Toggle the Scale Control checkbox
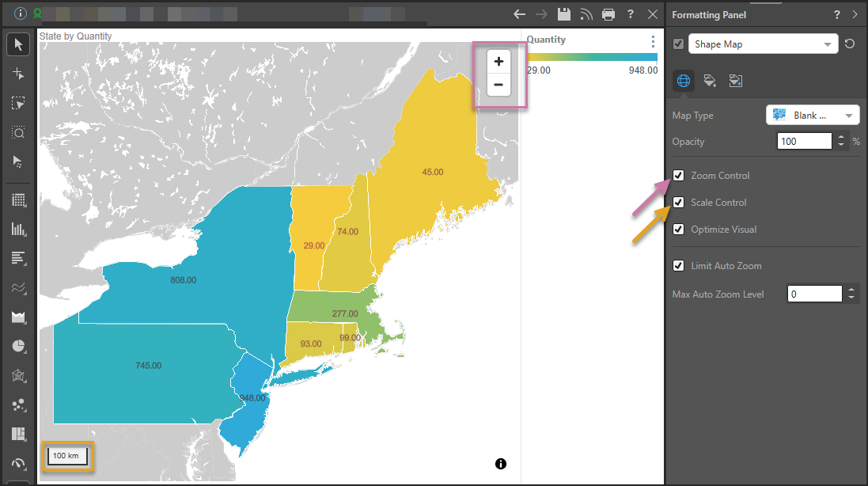 pyautogui.click(x=678, y=203)
